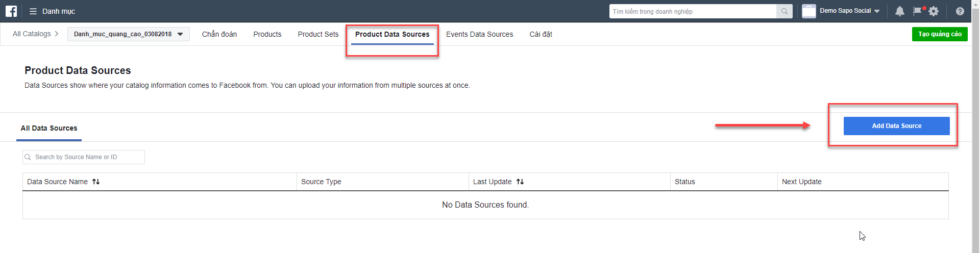Open the Products tab
Image resolution: width=980 pixels, height=253 pixels.
(267, 34)
